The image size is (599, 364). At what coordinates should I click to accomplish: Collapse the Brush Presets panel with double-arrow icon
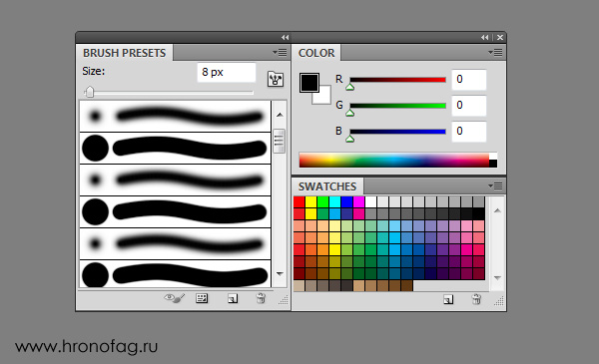pos(285,37)
